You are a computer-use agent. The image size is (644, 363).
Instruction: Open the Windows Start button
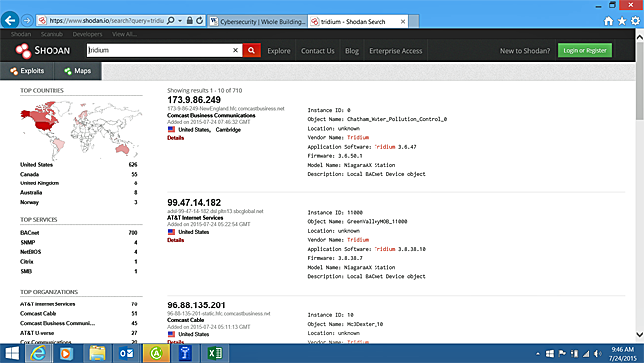[x=12, y=353]
